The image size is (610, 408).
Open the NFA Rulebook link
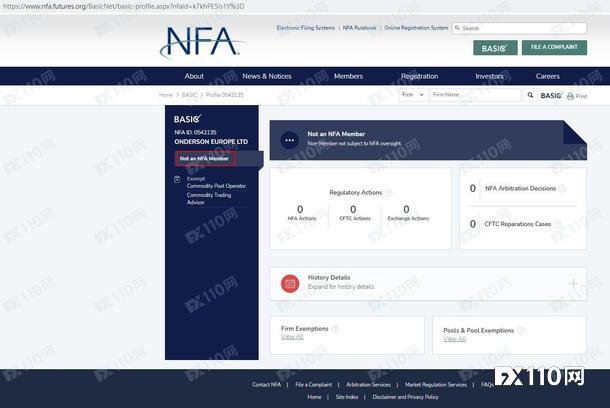pos(360,28)
